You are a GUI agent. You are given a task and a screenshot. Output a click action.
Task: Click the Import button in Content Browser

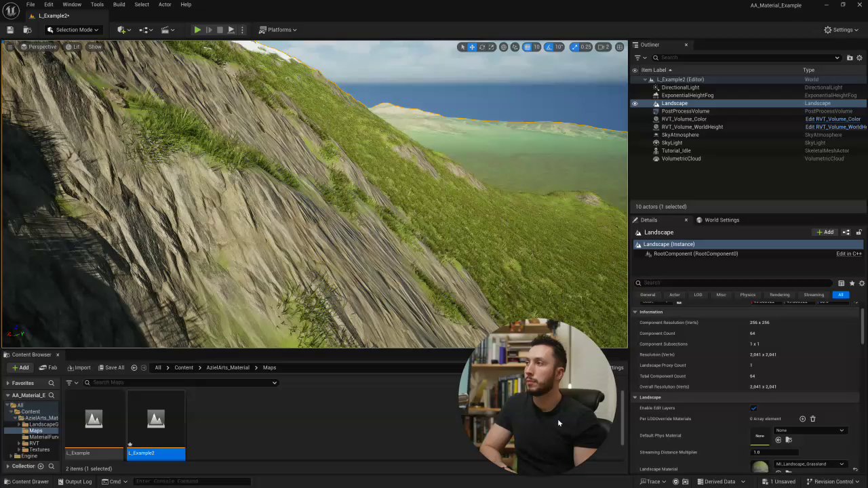click(x=78, y=367)
